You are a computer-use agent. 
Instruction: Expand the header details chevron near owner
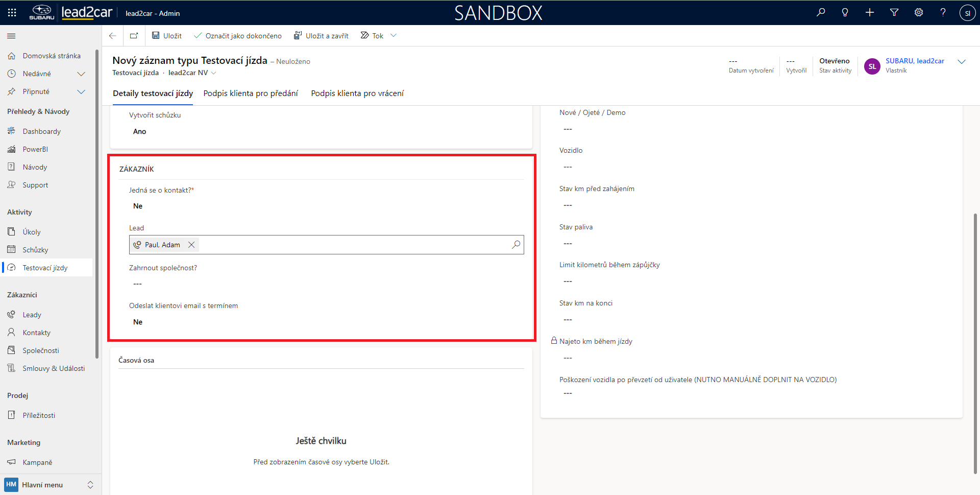pos(962,62)
